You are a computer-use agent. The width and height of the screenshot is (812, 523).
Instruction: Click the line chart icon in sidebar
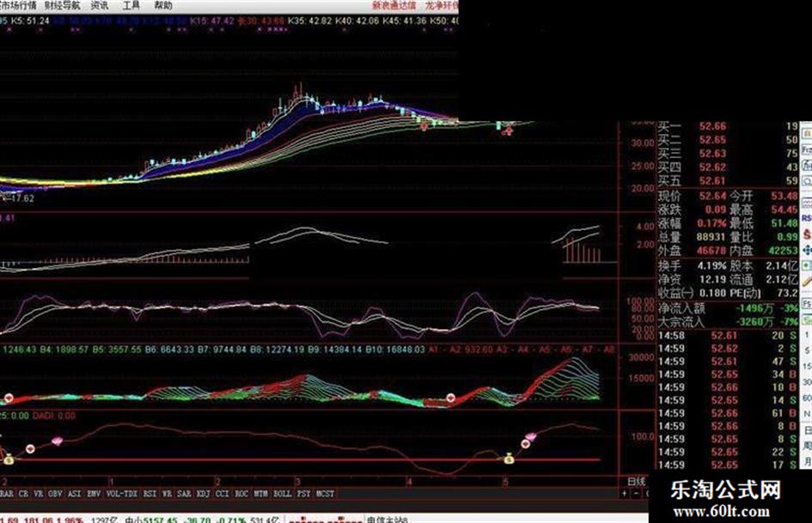807,203
